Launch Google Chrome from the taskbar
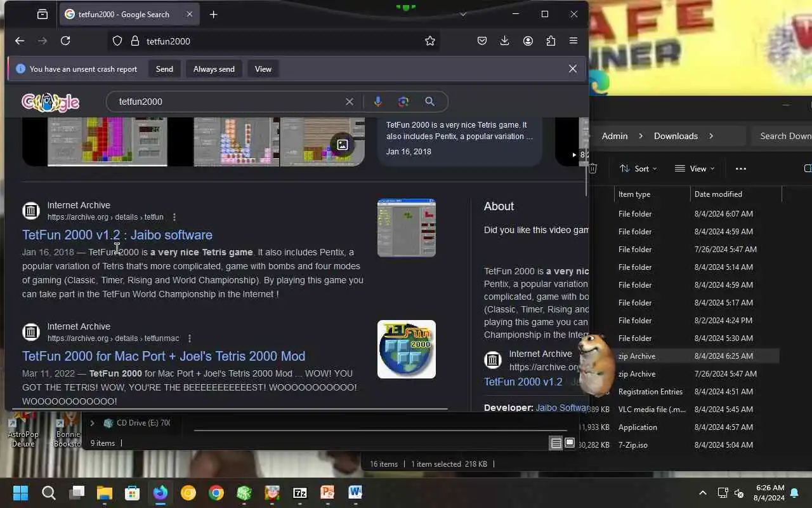 pyautogui.click(x=216, y=493)
